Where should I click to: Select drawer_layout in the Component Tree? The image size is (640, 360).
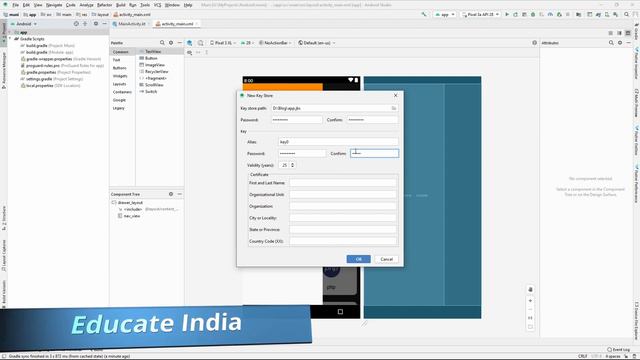tap(130, 202)
